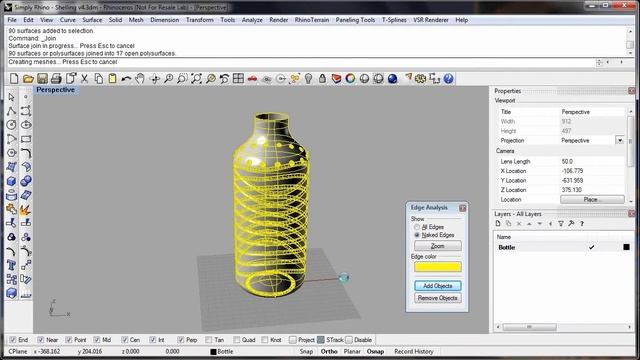The image size is (640, 360).
Task: Open the color wheel Object Properties icon
Action: pos(350,78)
